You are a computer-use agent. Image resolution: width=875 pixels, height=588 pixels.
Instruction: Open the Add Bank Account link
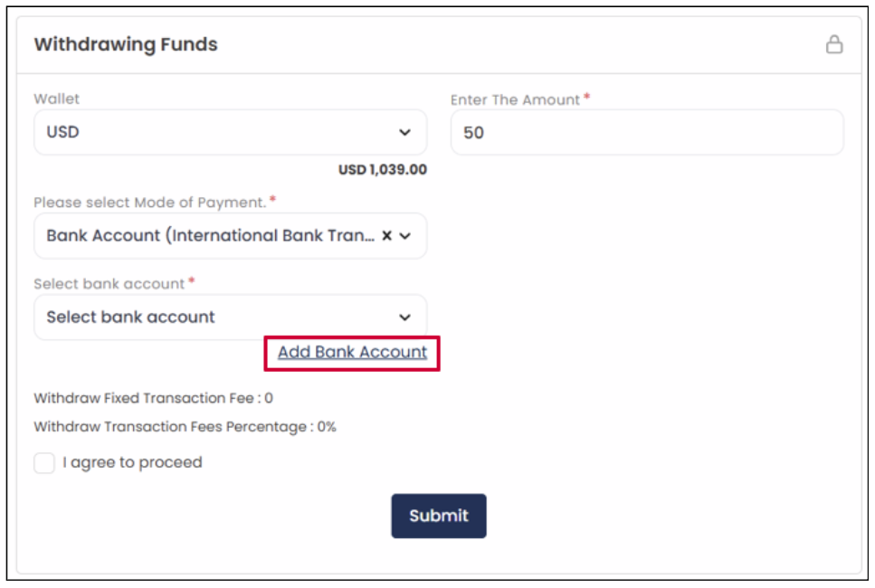pos(352,352)
